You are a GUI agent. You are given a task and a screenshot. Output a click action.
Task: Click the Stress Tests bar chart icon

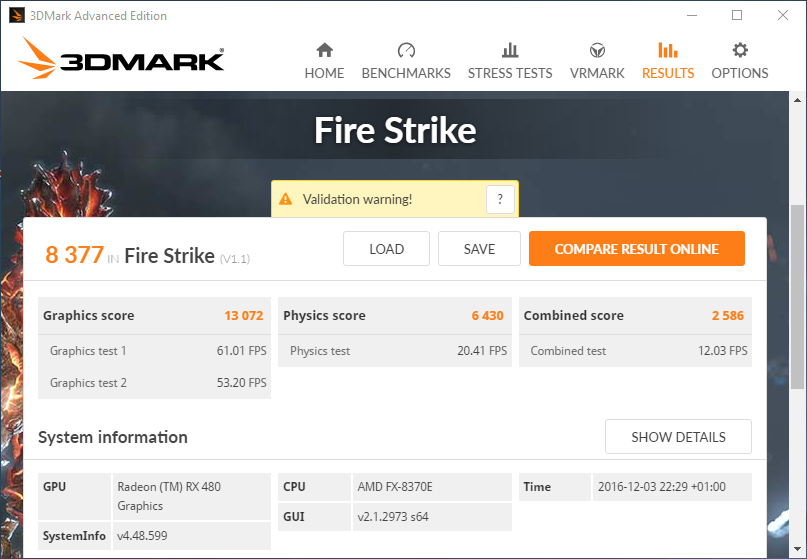[510, 50]
